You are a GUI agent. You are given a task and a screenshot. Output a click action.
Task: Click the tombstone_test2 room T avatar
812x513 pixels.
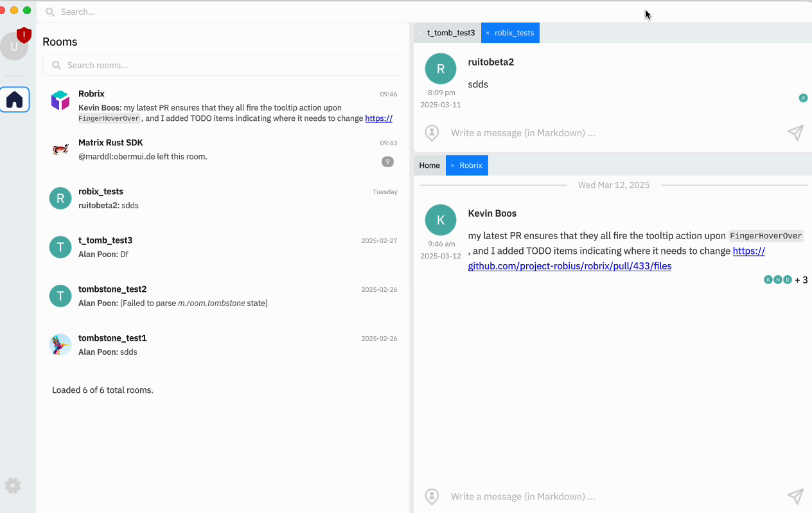coord(60,296)
